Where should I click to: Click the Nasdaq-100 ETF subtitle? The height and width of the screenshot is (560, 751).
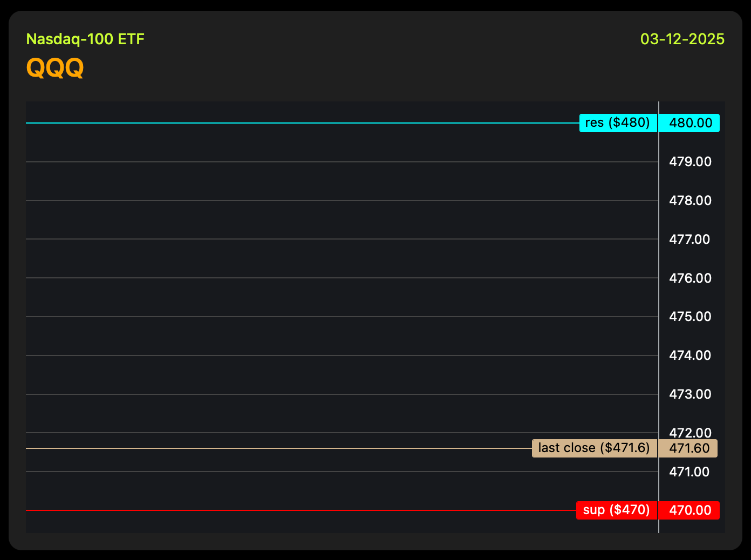pos(85,39)
